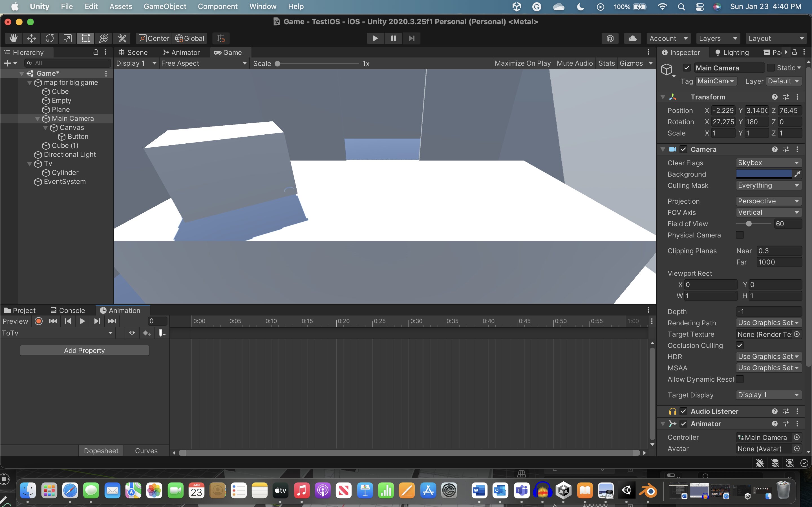Activate the Rect Transform tool
812x507 pixels.
pos(85,38)
